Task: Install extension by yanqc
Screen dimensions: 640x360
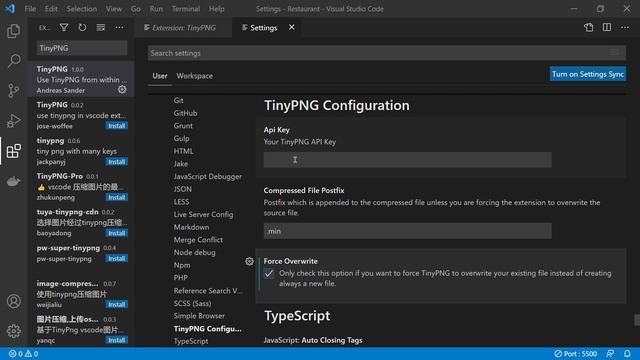Action: 116,340
